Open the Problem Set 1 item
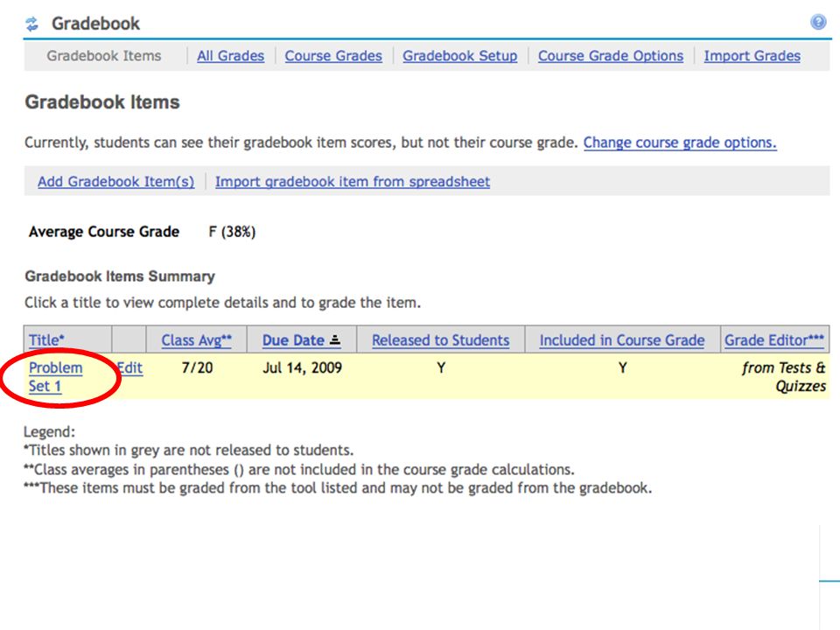Viewport: 840px width, 630px height. tap(56, 377)
